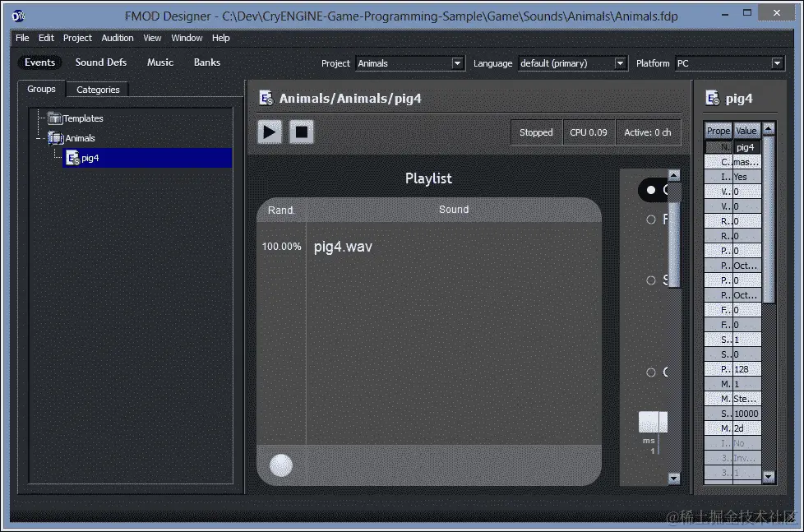This screenshot has width=804, height=532.
Task: Select the radio option labeled S
Action: click(651, 280)
